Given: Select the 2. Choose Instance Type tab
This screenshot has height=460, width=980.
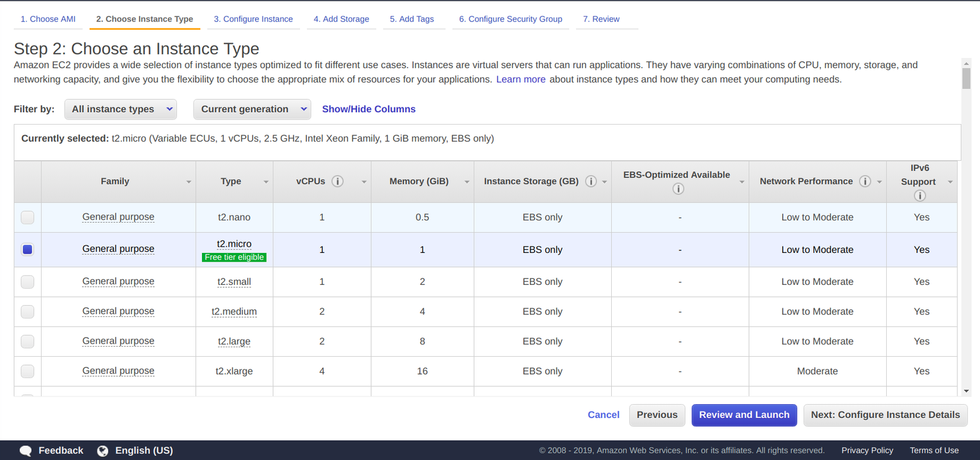Looking at the screenshot, I should point(144,19).
